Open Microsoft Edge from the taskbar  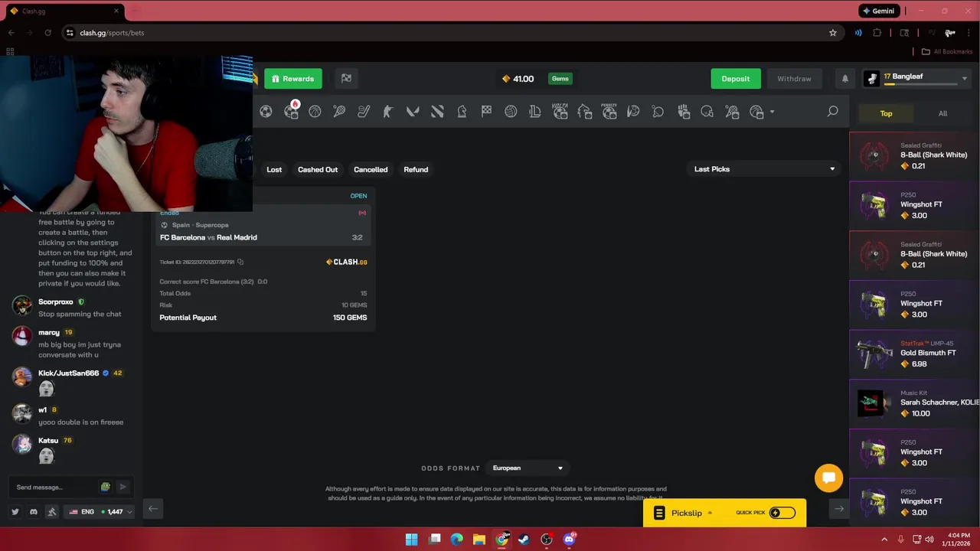(457, 540)
